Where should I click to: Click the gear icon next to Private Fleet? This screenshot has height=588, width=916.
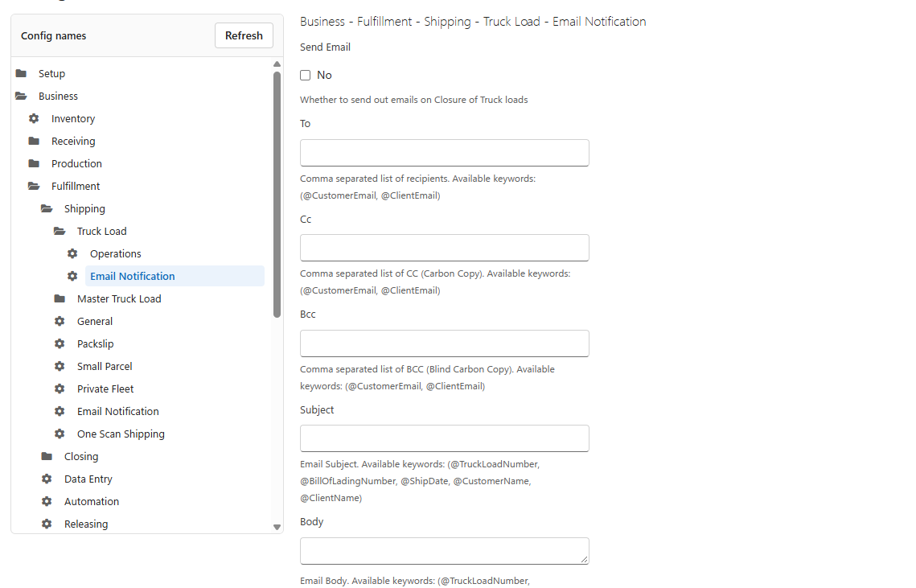point(60,389)
